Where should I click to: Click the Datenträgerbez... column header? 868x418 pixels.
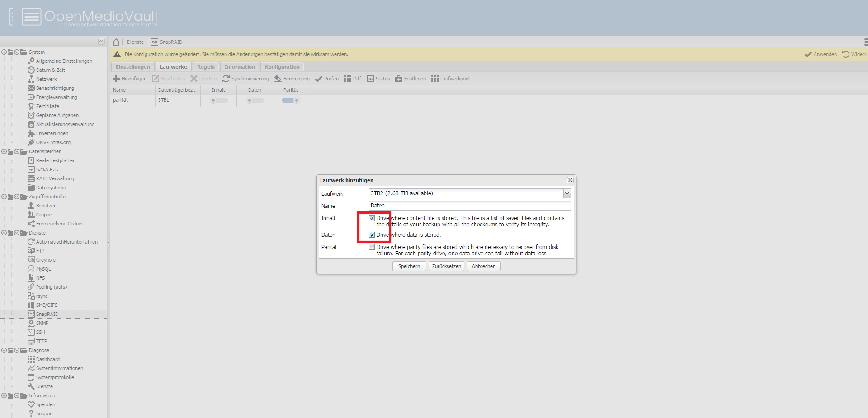(178, 90)
